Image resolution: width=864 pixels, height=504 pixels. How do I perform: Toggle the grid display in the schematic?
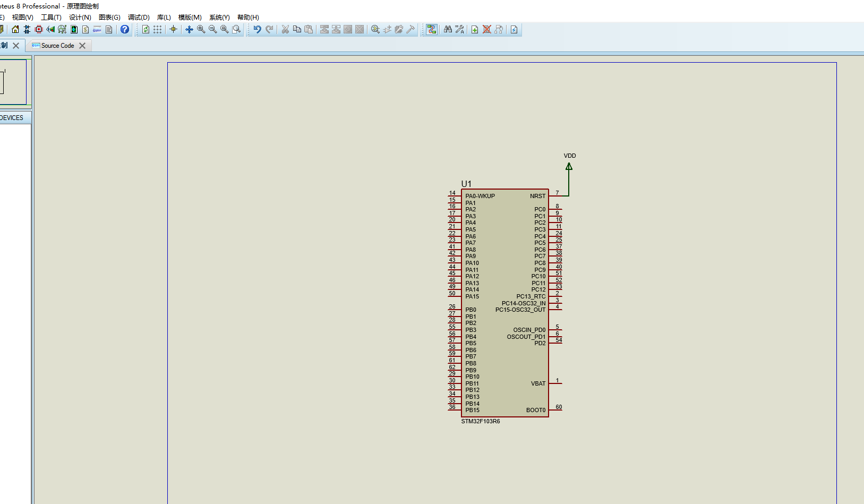point(157,29)
